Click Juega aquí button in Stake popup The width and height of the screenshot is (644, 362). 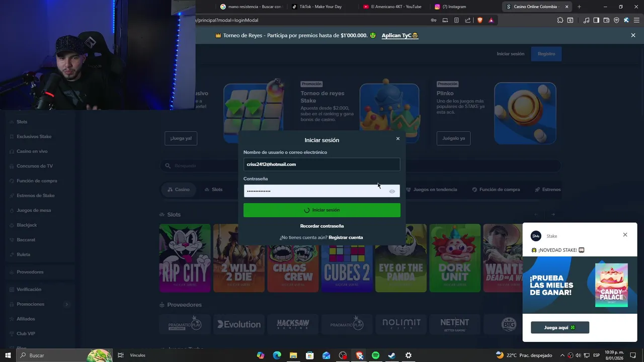coord(560,328)
